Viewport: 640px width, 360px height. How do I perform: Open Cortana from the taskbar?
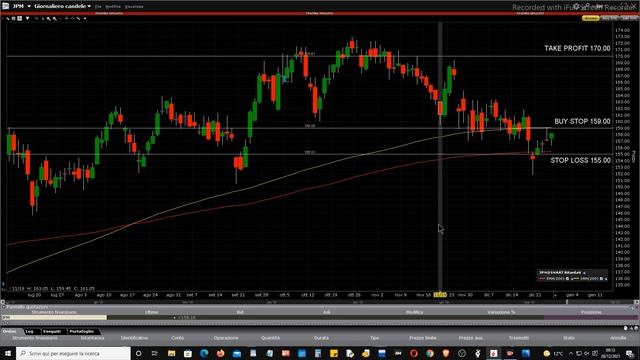coord(138,353)
